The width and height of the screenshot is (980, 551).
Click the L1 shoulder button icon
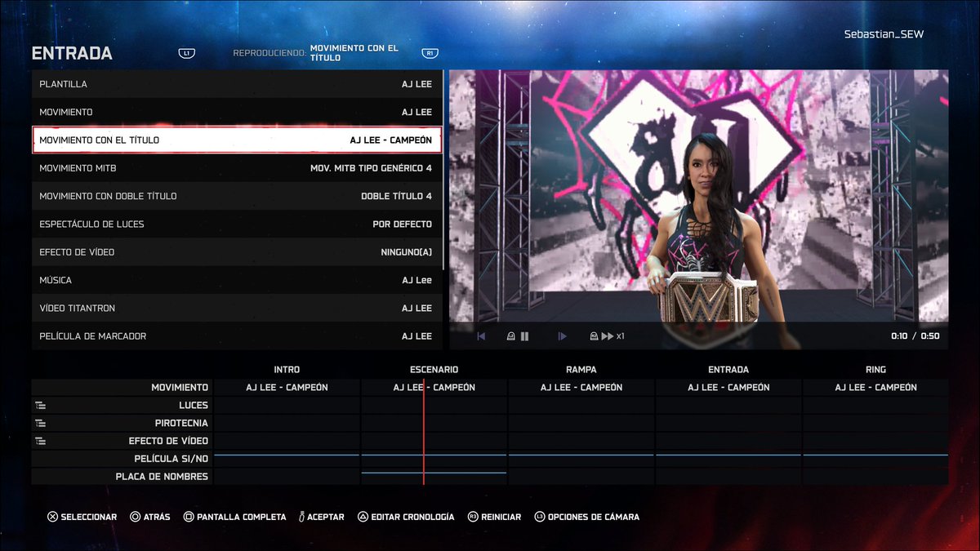pyautogui.click(x=187, y=53)
